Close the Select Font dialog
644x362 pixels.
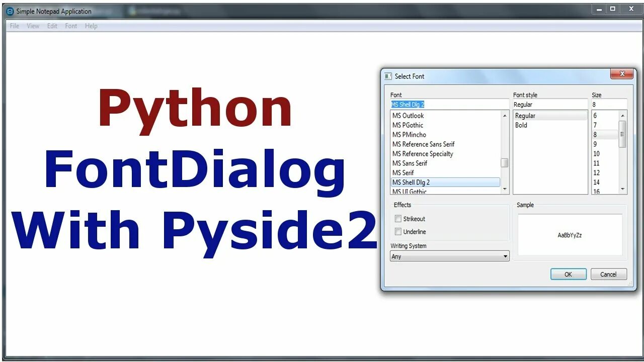coord(622,74)
